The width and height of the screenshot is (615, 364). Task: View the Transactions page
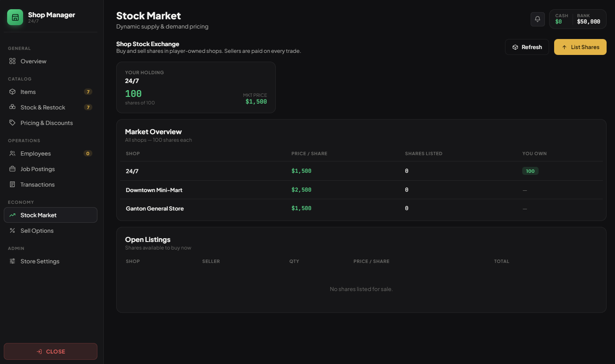[50, 185]
